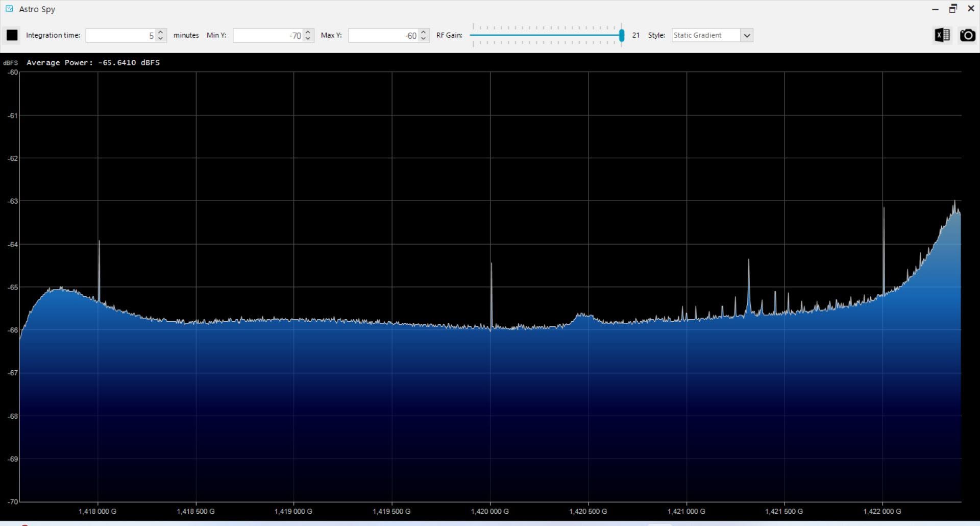Viewport: 980px width, 526px height.
Task: Click the -65 dBFS axis label
Action: tap(13, 288)
